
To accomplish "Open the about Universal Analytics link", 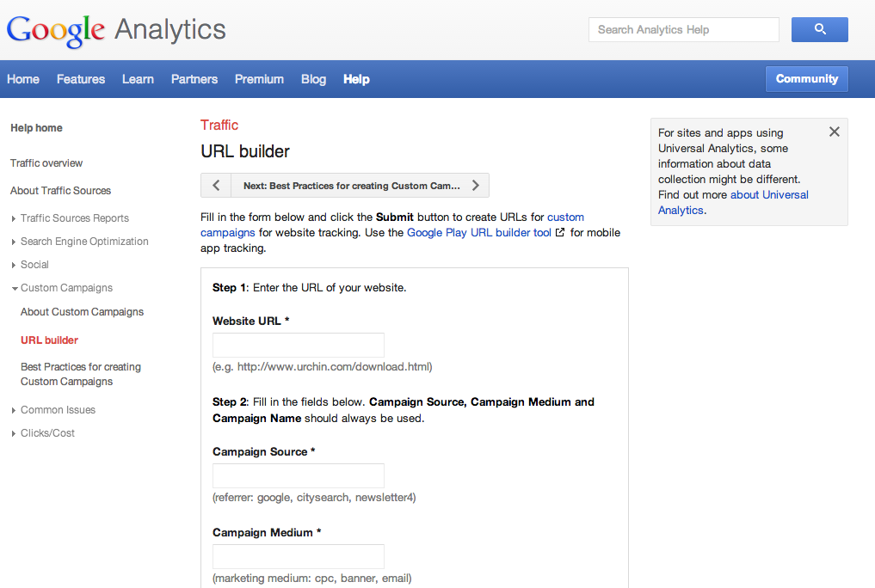I will click(769, 194).
